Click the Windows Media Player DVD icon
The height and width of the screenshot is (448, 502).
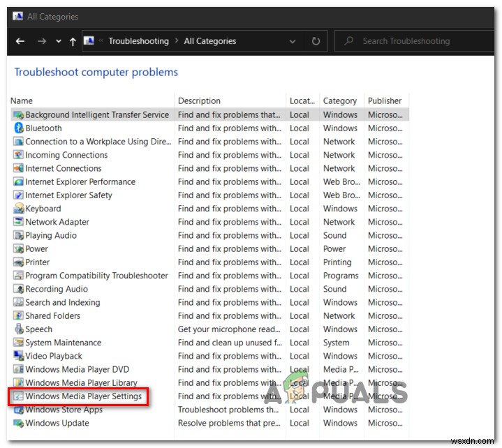(x=19, y=369)
